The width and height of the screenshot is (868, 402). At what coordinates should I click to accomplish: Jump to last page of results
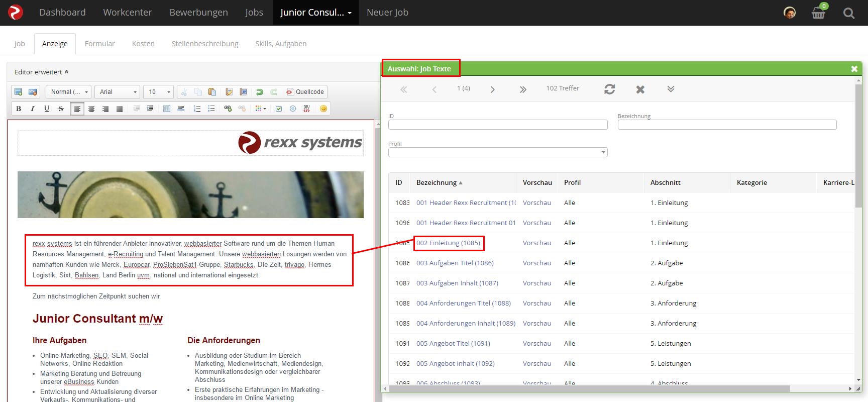click(523, 89)
